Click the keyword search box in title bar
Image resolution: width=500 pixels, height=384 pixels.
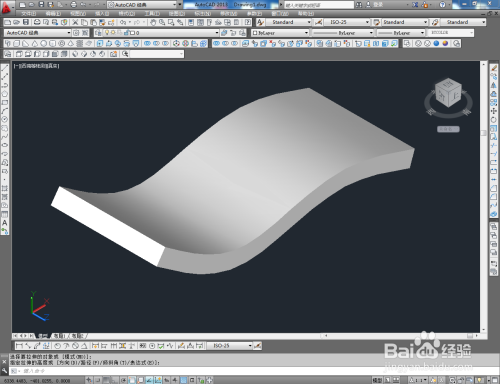(x=319, y=5)
